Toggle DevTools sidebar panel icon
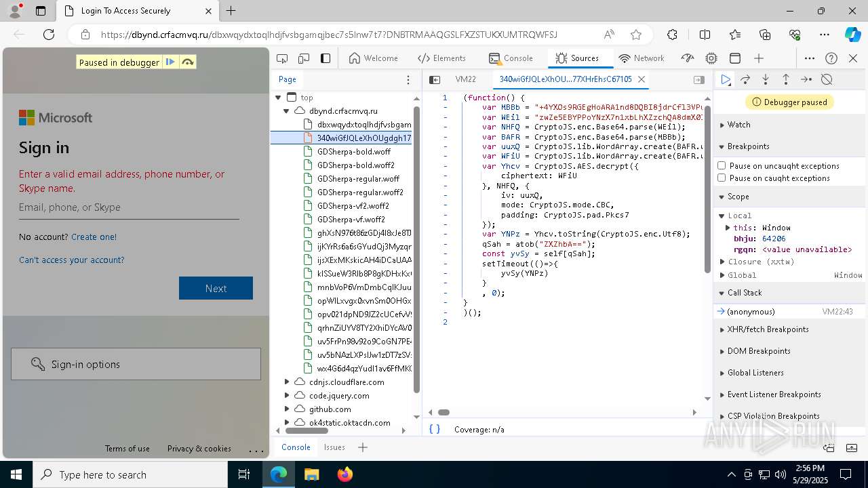The height and width of the screenshot is (488, 868). (325, 58)
